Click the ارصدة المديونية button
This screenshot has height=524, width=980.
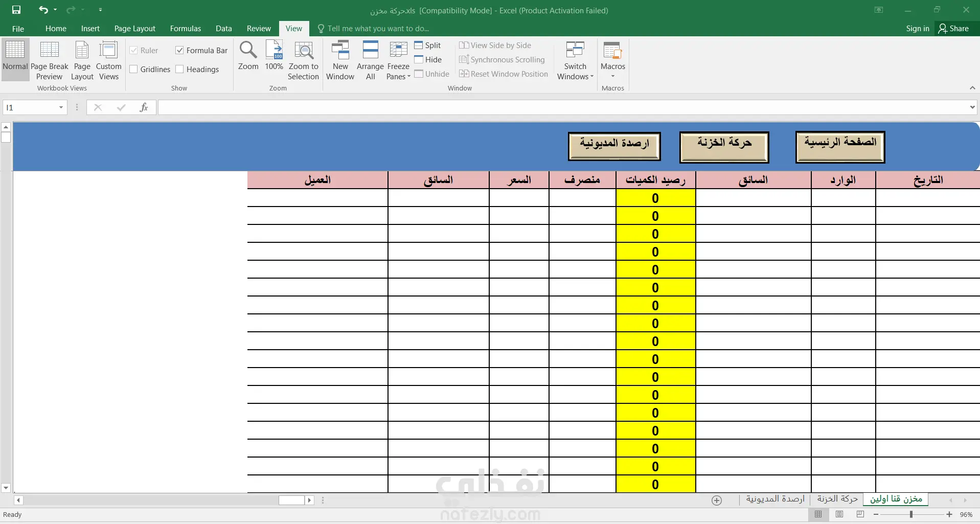pyautogui.click(x=614, y=146)
